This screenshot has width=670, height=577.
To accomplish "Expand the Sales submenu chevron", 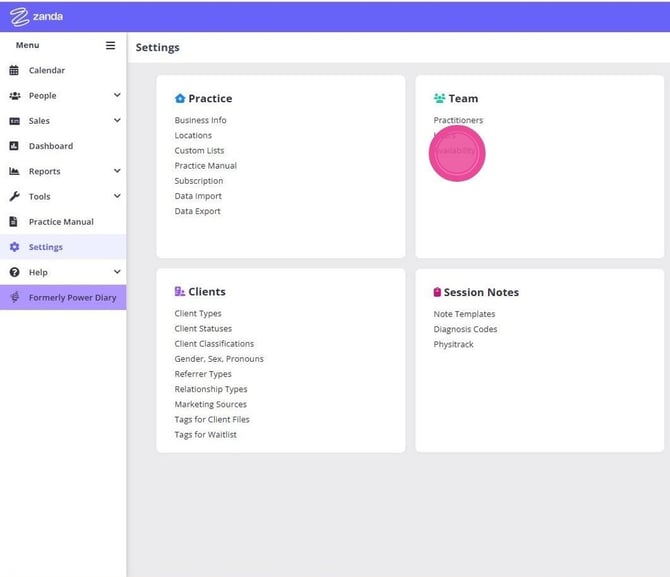I will (x=117, y=120).
